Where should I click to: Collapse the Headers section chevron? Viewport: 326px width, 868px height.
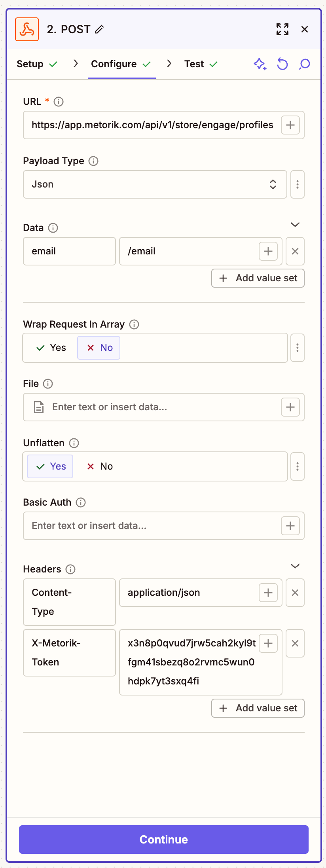tap(295, 566)
